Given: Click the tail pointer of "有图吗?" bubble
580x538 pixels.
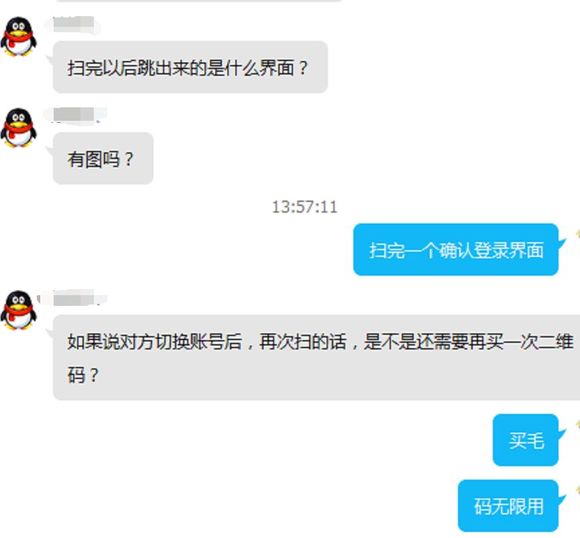Looking at the screenshot, I should click(x=50, y=150).
